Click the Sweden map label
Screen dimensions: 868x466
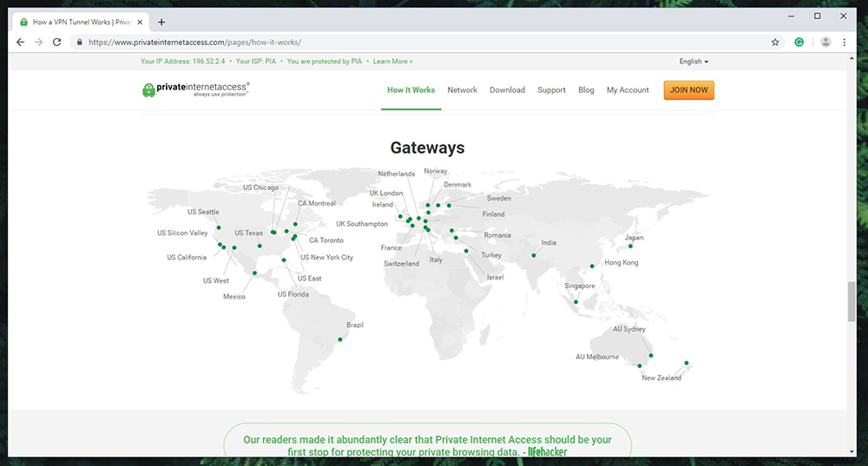pos(499,198)
